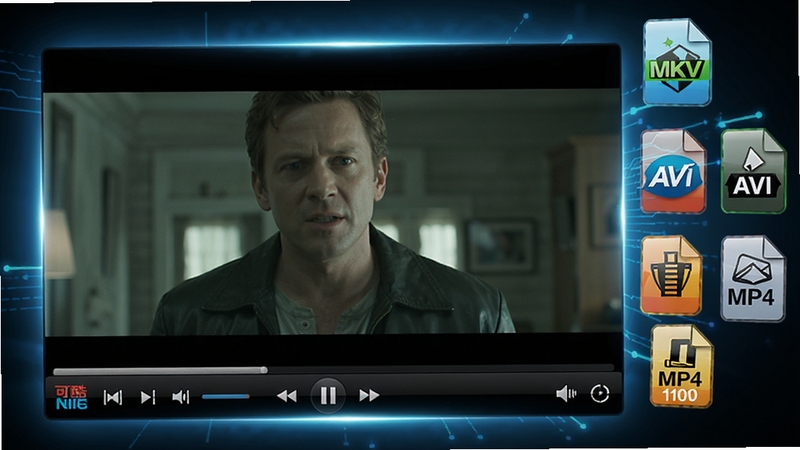Select the blue and red AVI icon

pyautogui.click(x=673, y=172)
